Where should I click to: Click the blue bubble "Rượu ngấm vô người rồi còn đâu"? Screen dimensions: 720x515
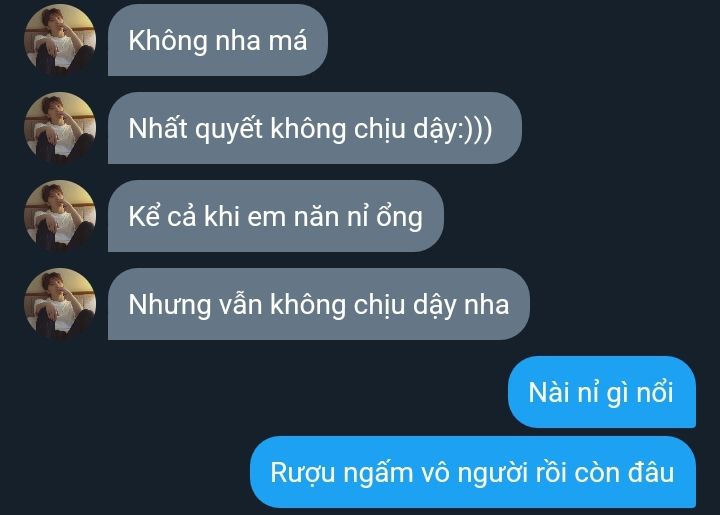(473, 472)
